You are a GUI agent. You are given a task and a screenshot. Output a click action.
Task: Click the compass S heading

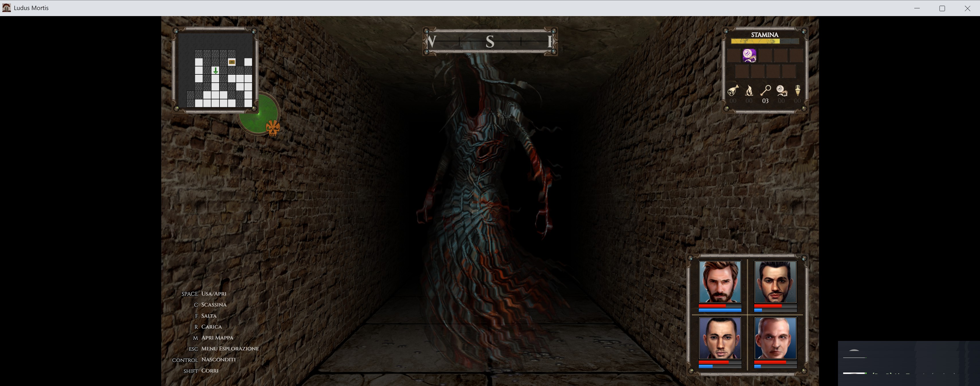coord(490,41)
